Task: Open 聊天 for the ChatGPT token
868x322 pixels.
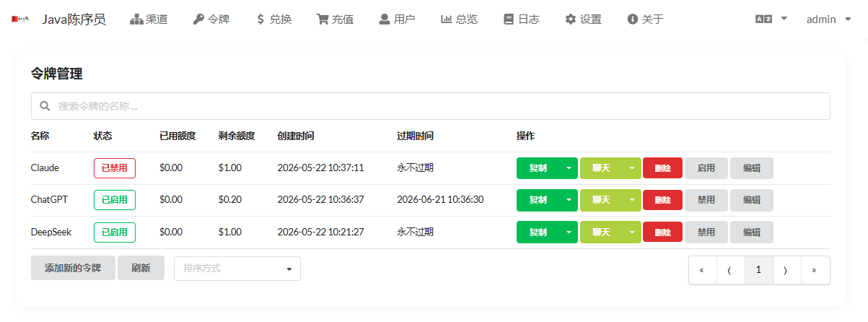Action: 601,200
